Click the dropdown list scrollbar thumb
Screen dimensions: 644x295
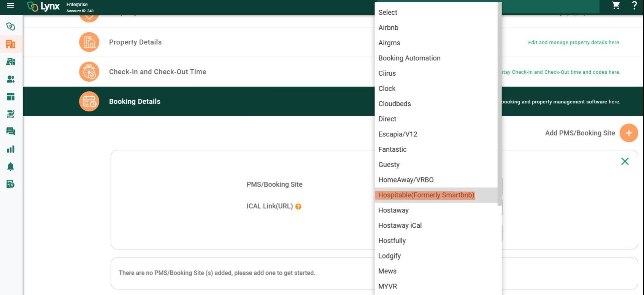(x=500, y=104)
